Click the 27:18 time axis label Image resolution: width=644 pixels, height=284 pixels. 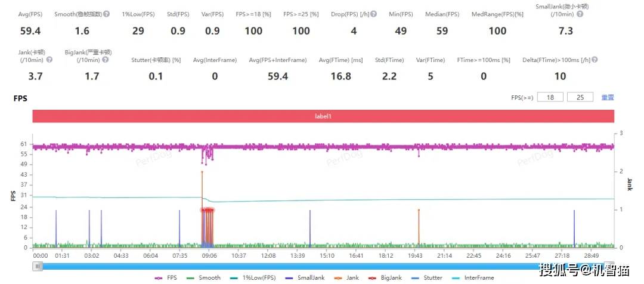click(x=562, y=255)
